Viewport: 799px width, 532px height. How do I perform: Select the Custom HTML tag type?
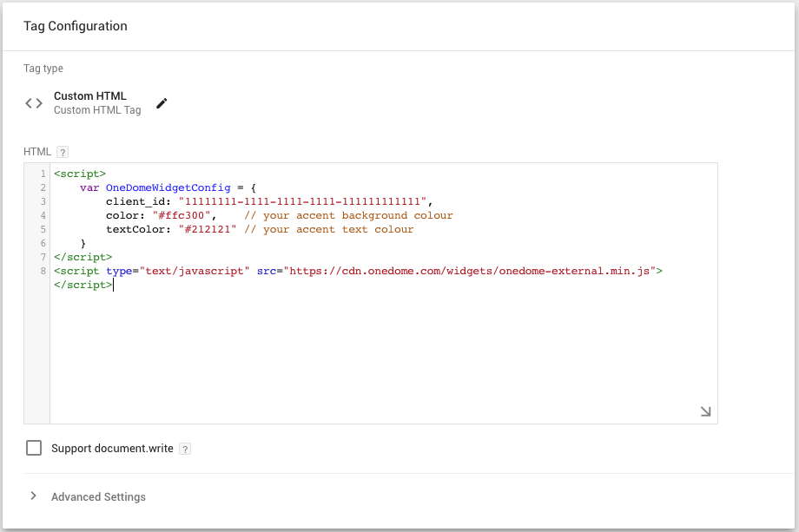[90, 96]
